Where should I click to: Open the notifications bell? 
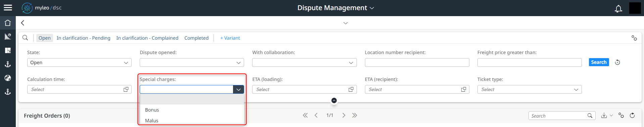[618, 8]
